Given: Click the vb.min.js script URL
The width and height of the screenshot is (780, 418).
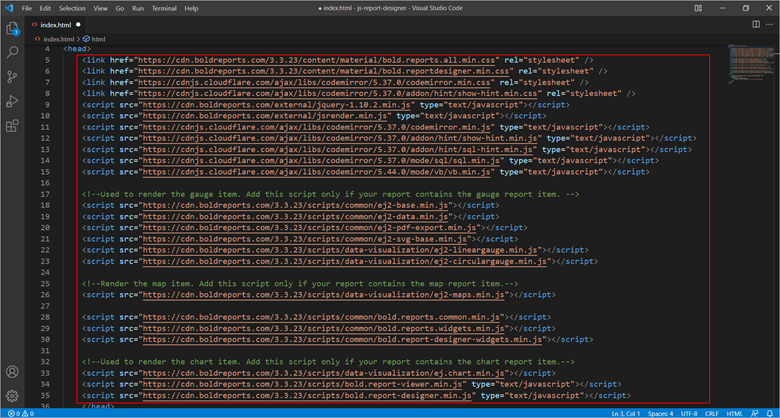Looking at the screenshot, I should point(316,172).
